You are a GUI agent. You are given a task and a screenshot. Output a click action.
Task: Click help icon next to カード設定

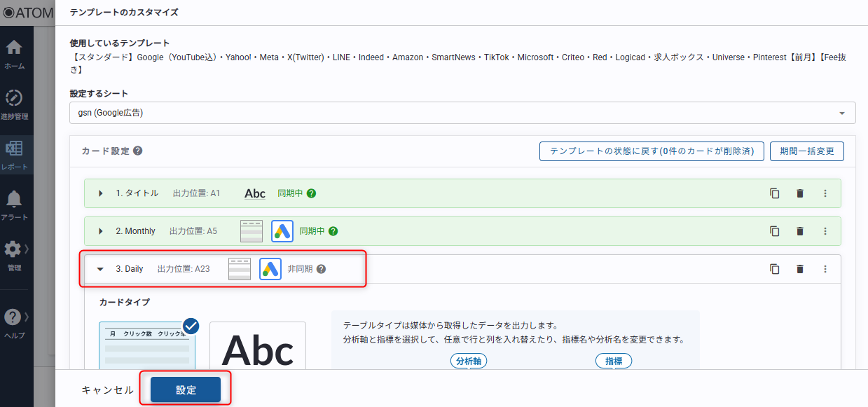click(x=138, y=151)
